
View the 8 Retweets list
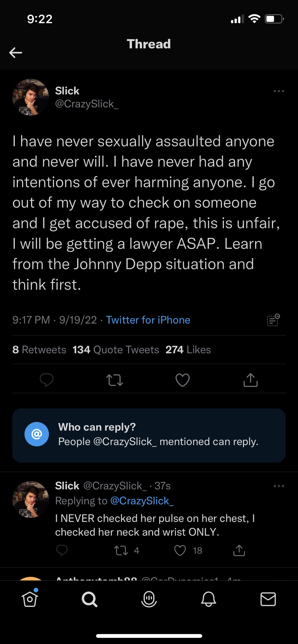coord(39,350)
